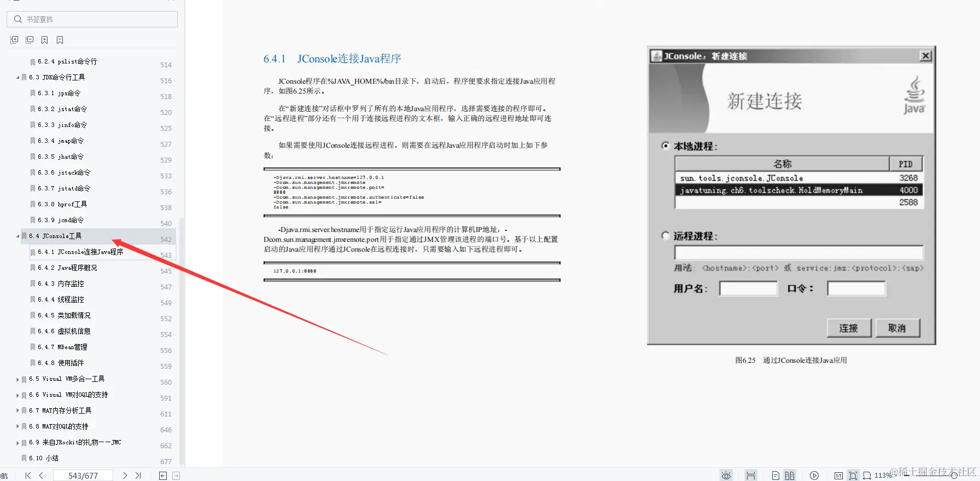
Task: Expand the 6.9 来自JRockit的礼物 section
Action: click(17, 443)
